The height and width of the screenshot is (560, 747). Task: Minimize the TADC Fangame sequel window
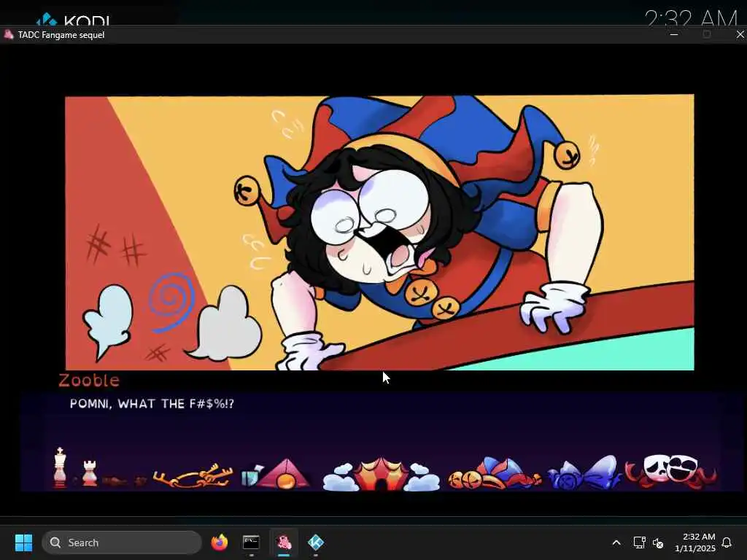(673, 34)
